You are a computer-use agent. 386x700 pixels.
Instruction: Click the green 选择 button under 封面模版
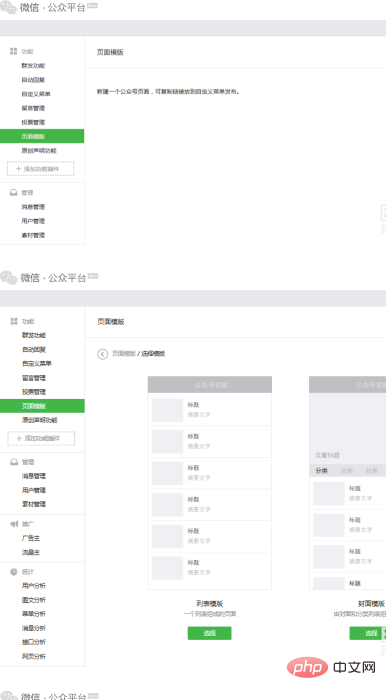pyautogui.click(x=368, y=633)
